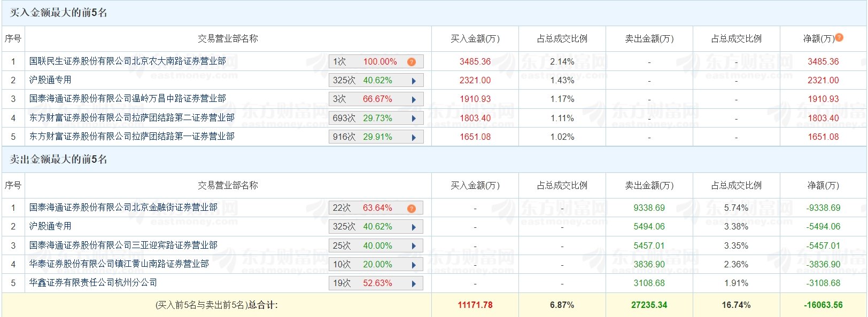868x317 pixels.
Task: Click the orange question mark next to 国联民生 row
Action: [x=411, y=61]
